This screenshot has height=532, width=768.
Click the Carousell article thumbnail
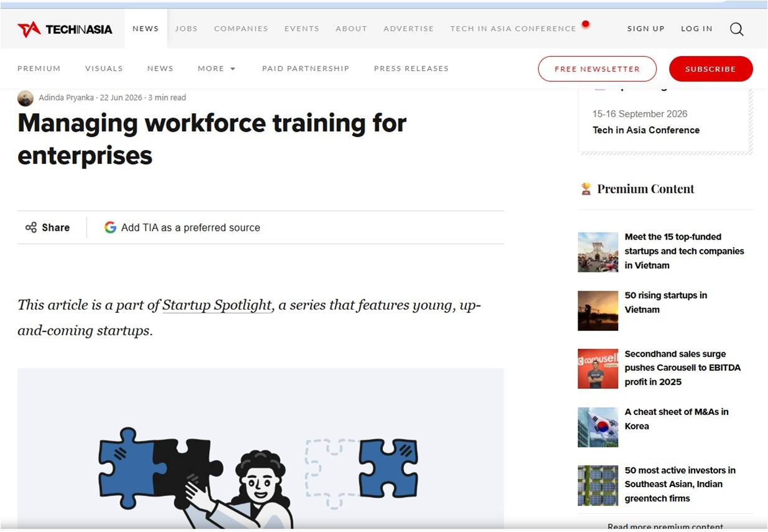(x=597, y=369)
